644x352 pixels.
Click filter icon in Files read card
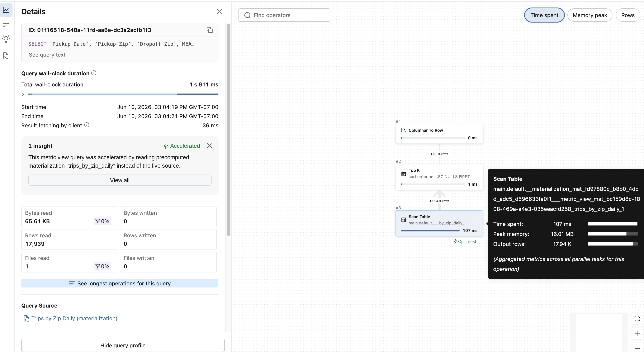click(x=98, y=266)
